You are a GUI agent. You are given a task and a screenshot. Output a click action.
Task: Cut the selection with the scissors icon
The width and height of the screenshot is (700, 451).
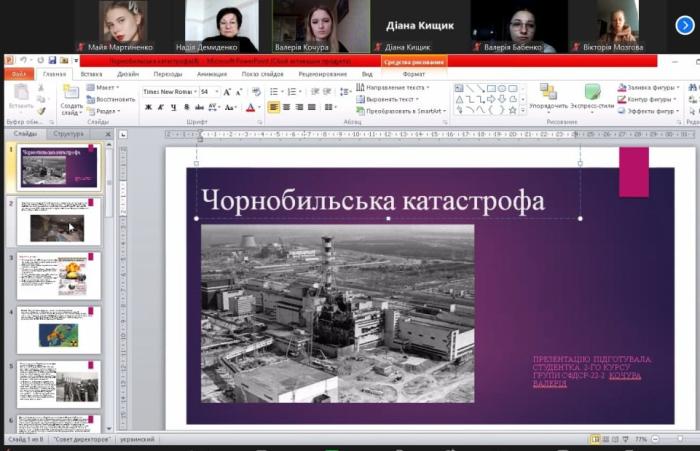click(x=41, y=88)
